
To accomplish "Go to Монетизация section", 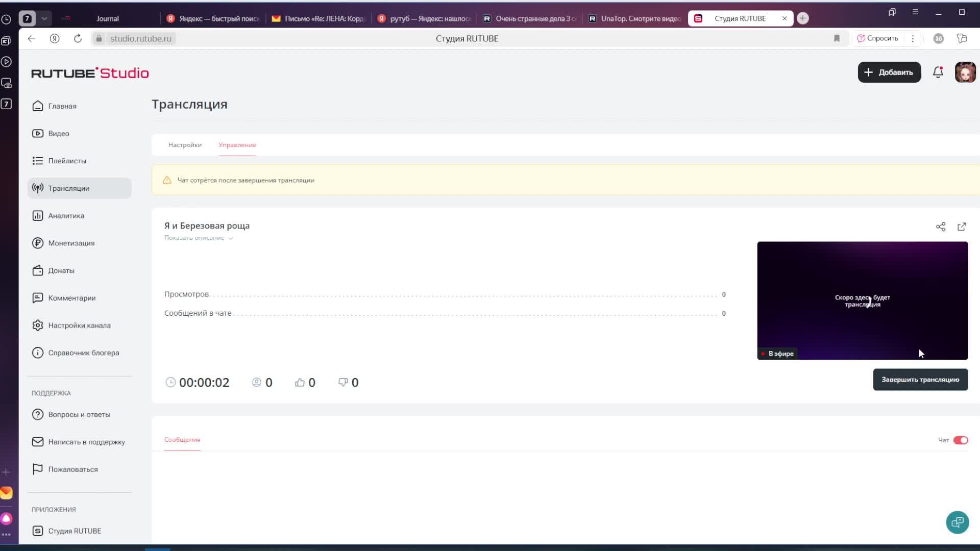I will pyautogui.click(x=71, y=243).
